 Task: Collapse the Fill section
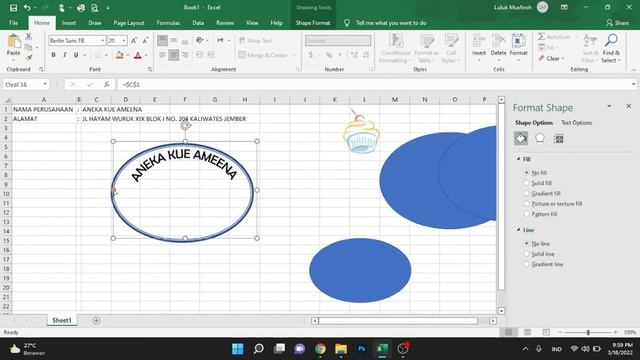(x=518, y=159)
